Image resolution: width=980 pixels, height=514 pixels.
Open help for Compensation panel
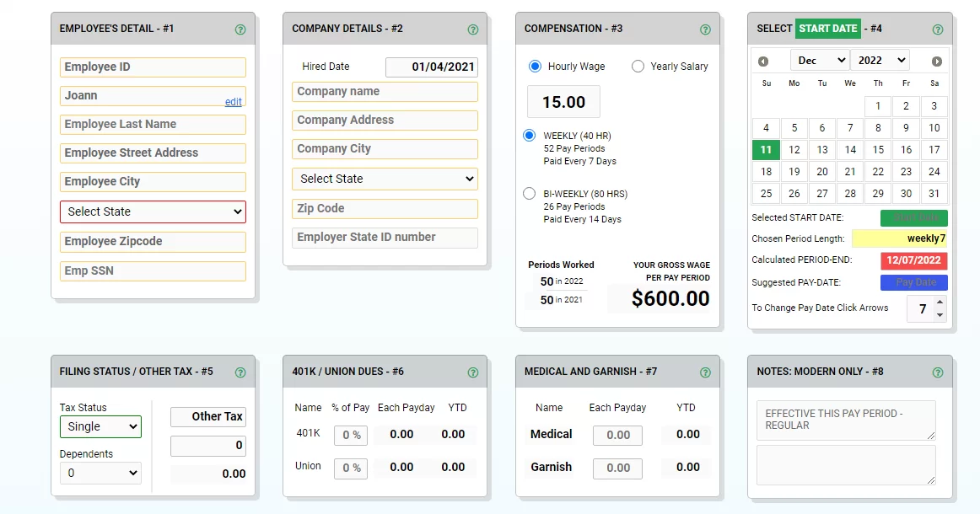(x=705, y=29)
